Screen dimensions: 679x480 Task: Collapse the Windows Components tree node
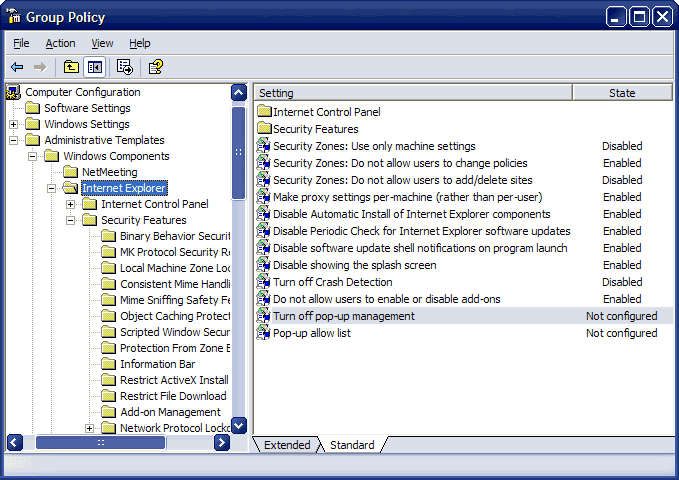pyautogui.click(x=32, y=156)
